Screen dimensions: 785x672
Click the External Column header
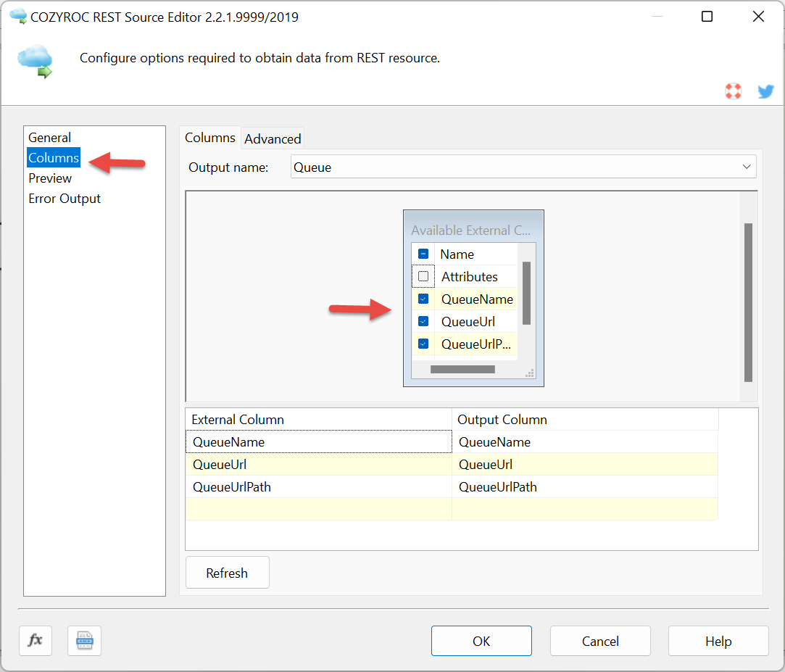coord(319,420)
